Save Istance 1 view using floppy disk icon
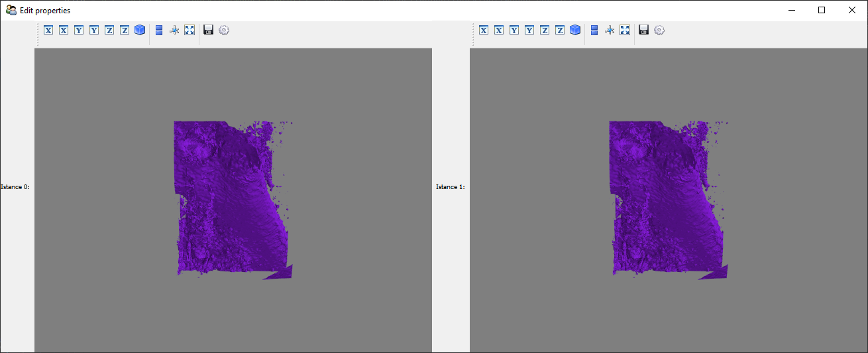868x353 pixels. tap(644, 30)
